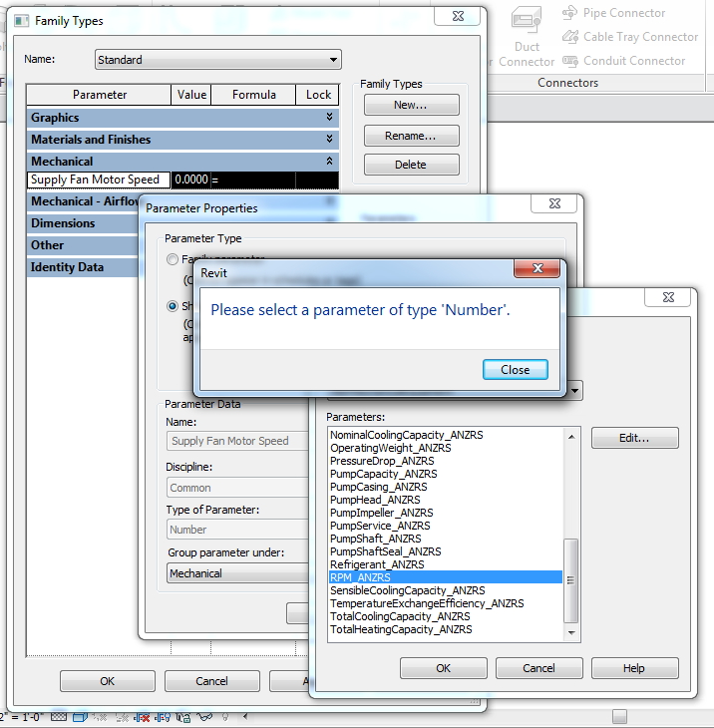Click the Discipline field showing Common
The height and width of the screenshot is (728, 714).
(237, 488)
